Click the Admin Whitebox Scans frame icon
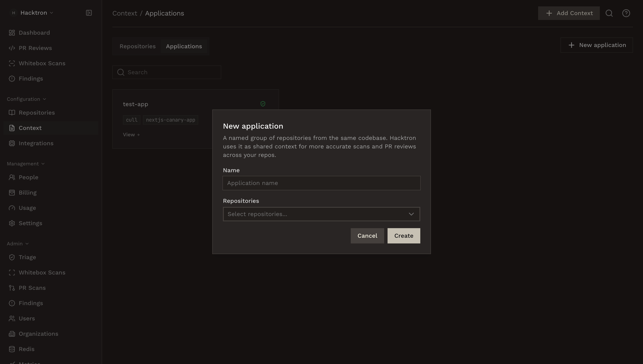The height and width of the screenshot is (364, 643). pyautogui.click(x=12, y=273)
